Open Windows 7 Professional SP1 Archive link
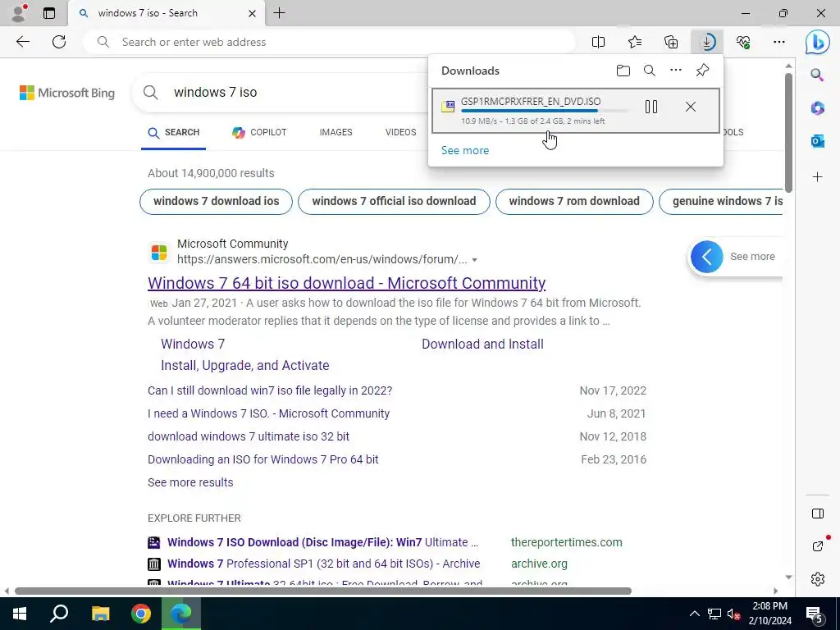Viewport: 840px width, 630px height. 323,564
